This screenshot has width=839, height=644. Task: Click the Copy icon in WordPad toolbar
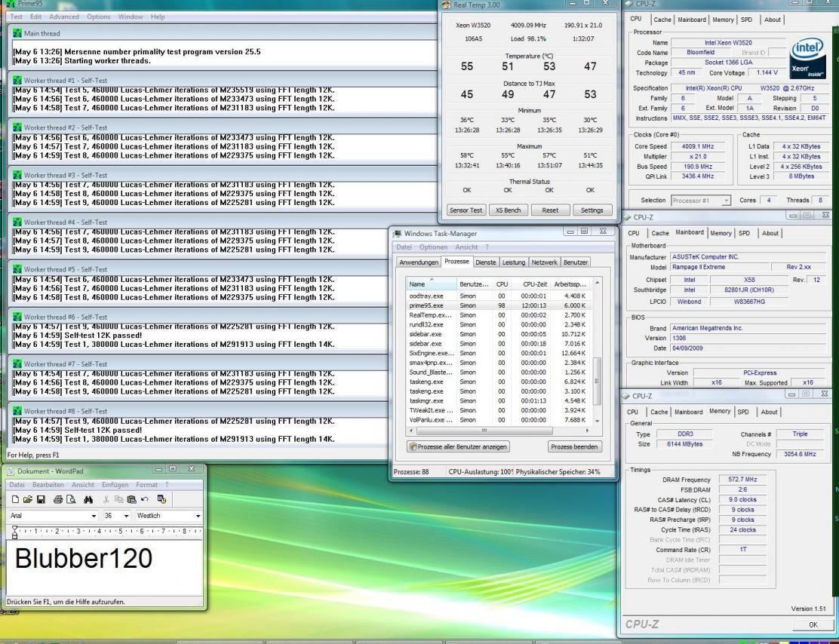pos(118,499)
